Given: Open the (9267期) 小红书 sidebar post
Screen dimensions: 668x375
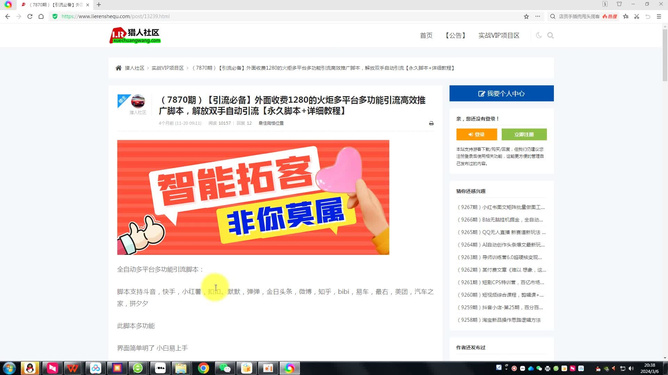Looking at the screenshot, I should click(x=501, y=207).
